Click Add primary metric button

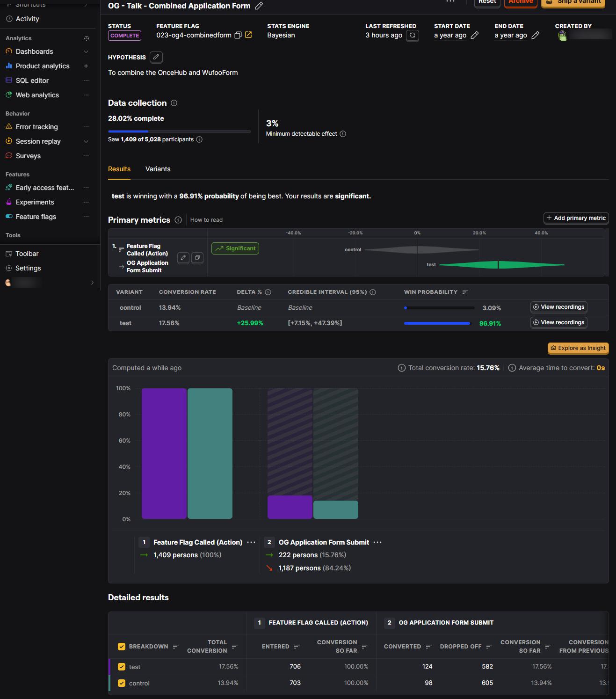point(576,218)
